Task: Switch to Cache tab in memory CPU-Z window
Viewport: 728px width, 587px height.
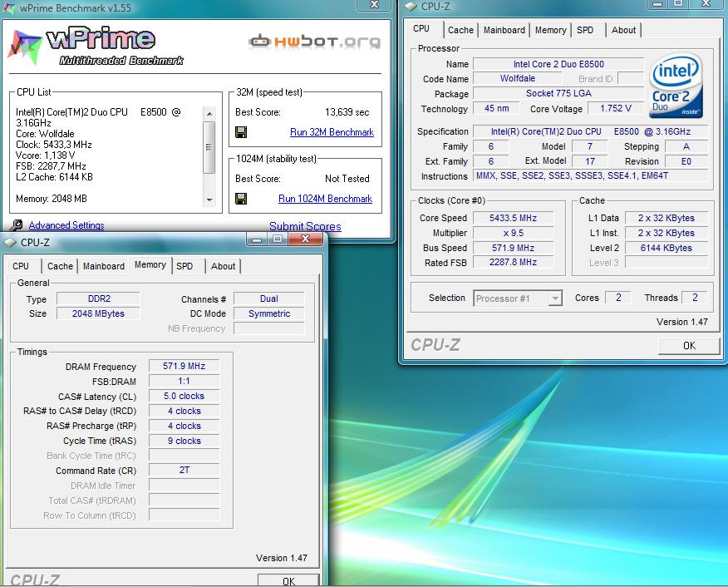Action: [60, 266]
